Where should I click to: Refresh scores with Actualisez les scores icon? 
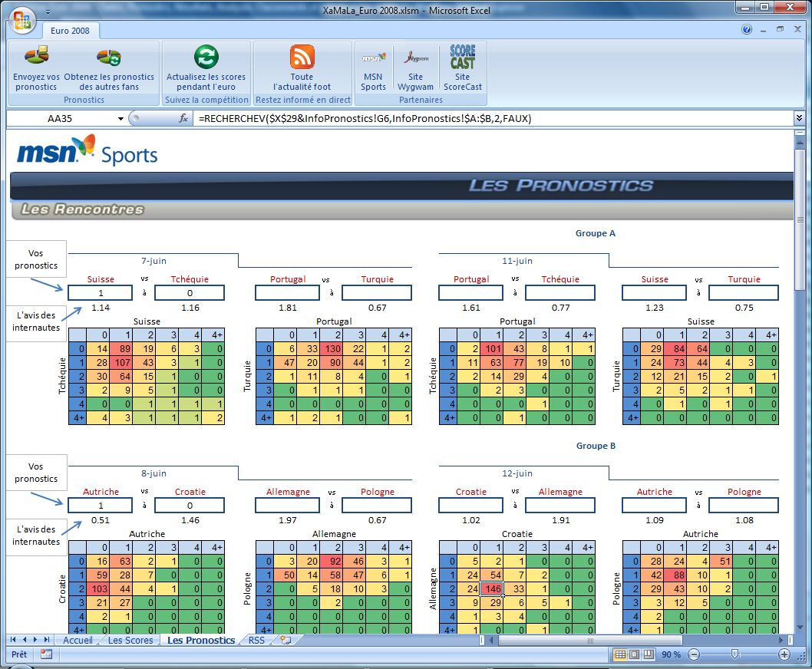tap(206, 57)
